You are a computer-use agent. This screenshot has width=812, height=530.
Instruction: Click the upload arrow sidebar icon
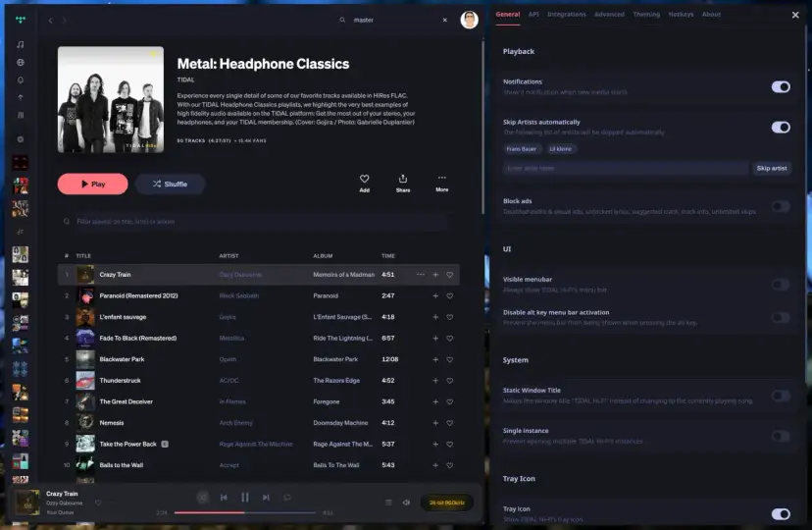tap(21, 97)
